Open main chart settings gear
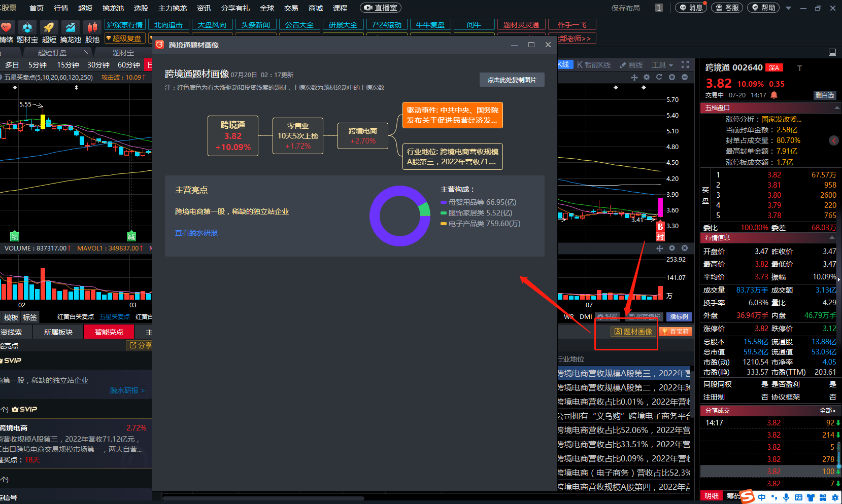Viewport: 842px width, 504px height. (x=647, y=77)
